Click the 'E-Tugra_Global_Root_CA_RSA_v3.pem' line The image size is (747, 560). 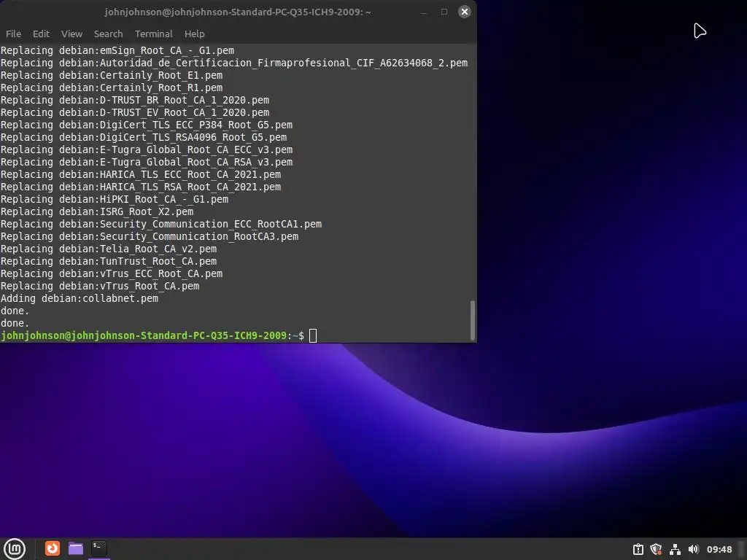click(x=147, y=162)
